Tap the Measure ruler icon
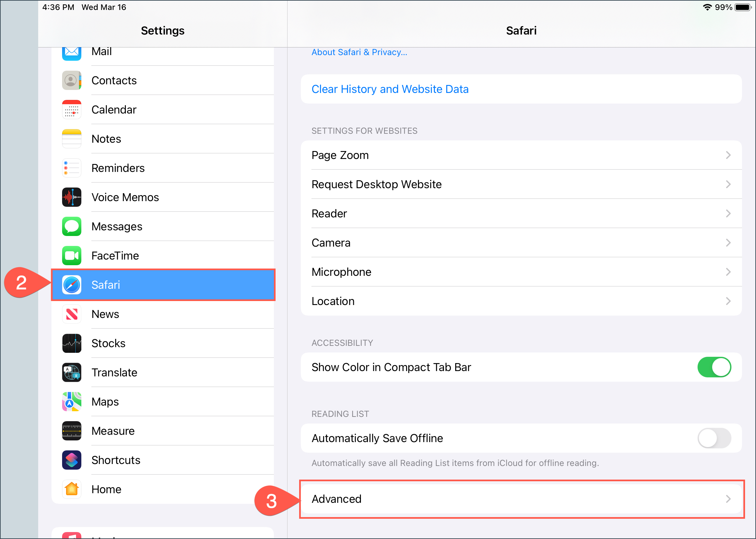Image resolution: width=756 pixels, height=539 pixels. (x=72, y=431)
